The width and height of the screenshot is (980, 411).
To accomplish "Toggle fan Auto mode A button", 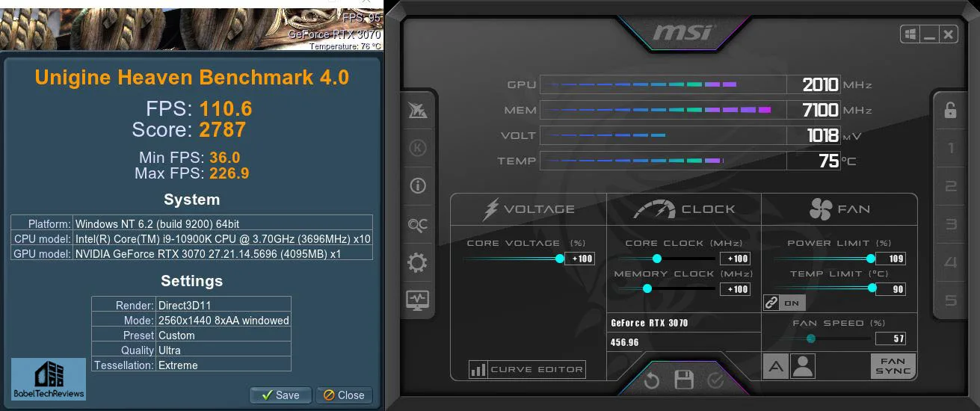I will click(776, 366).
